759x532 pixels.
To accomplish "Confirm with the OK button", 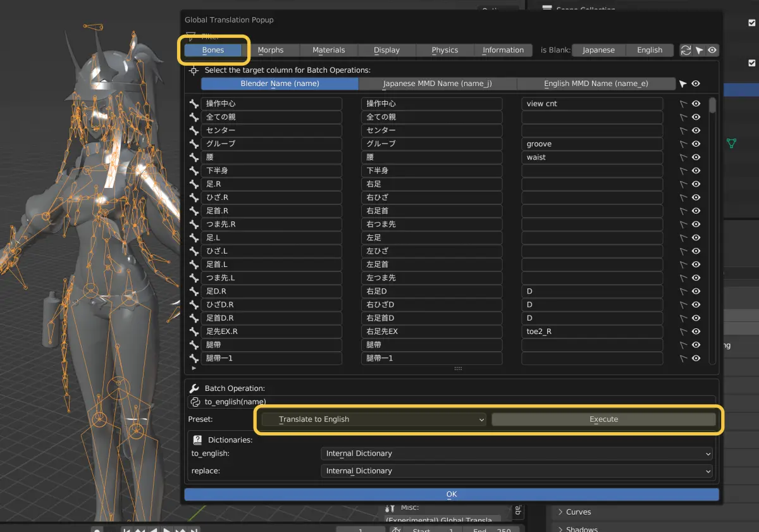I will [x=452, y=494].
